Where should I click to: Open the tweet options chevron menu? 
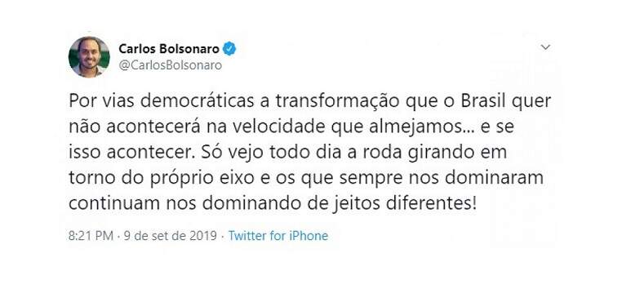[x=545, y=47]
